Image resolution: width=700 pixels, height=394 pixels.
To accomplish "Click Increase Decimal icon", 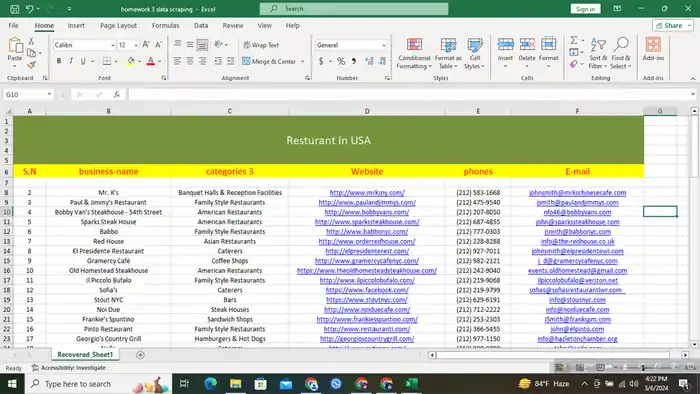I will point(369,61).
